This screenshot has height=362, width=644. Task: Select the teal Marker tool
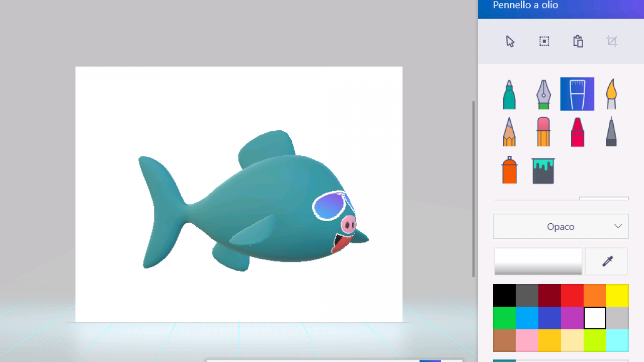509,94
